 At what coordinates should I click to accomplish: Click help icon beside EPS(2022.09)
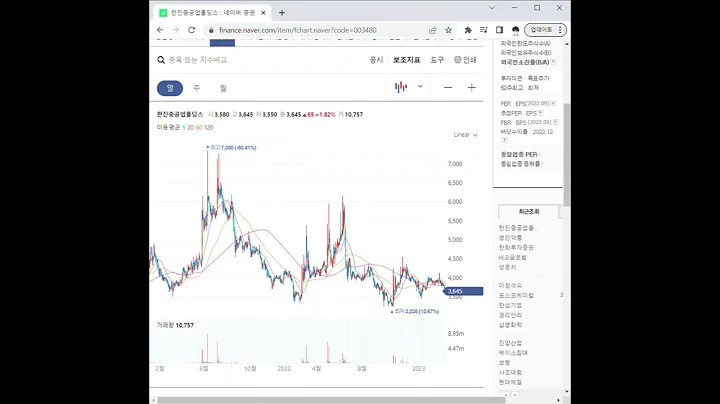point(553,104)
